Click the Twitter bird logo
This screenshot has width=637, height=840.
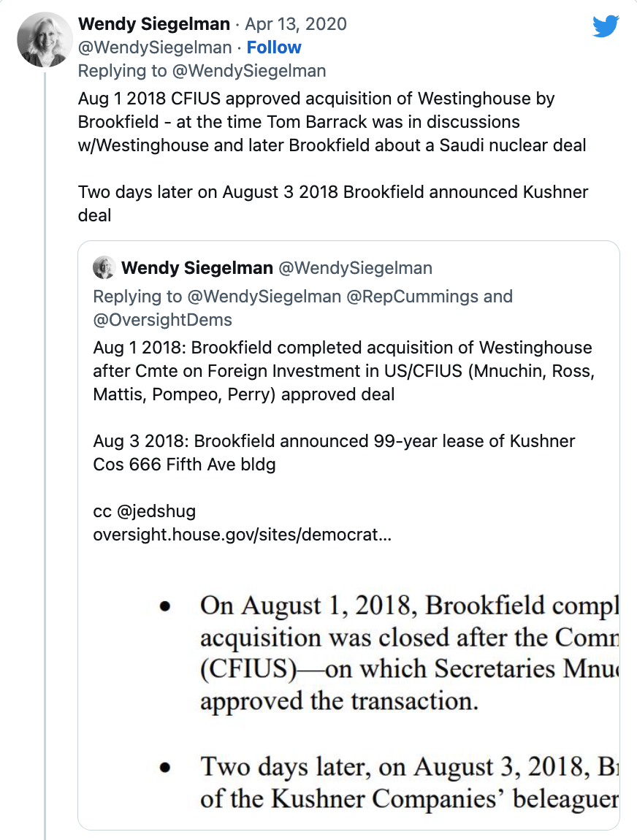point(606,26)
